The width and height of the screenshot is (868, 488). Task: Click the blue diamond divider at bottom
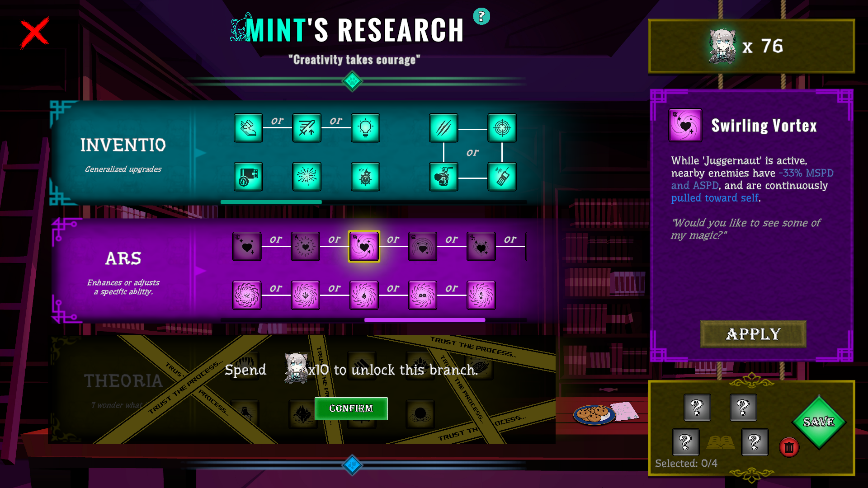click(x=352, y=465)
